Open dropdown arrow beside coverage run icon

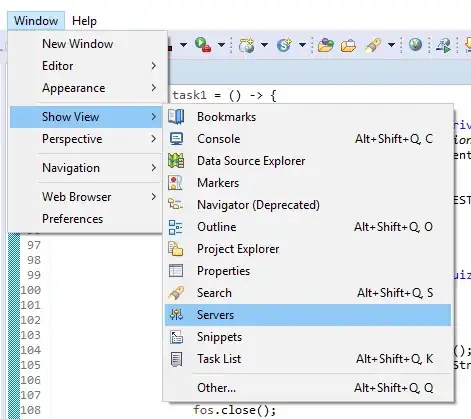tap(221, 45)
